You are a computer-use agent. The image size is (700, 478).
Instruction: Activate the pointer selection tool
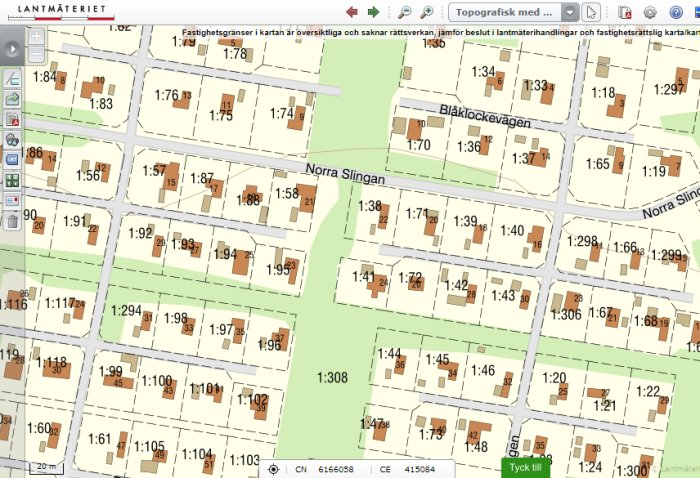click(x=591, y=12)
